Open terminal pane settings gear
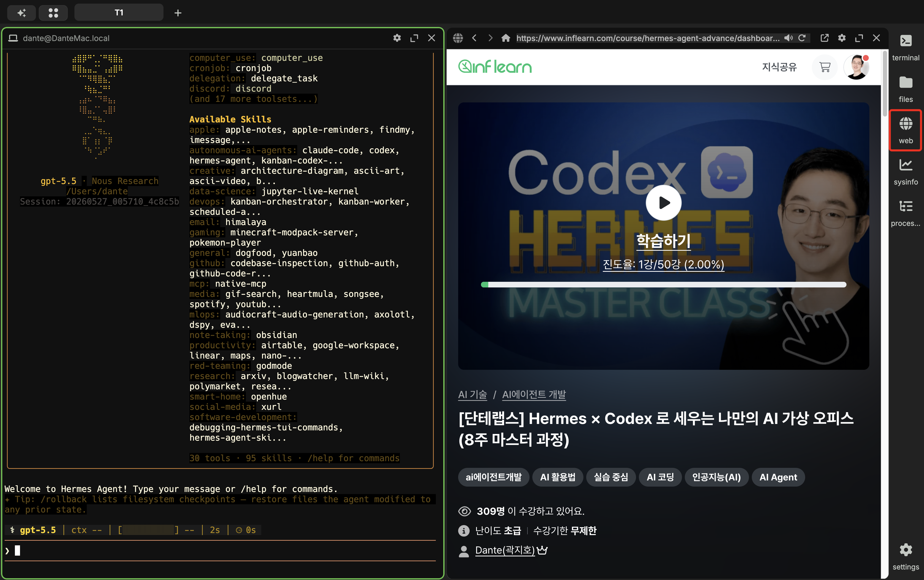 point(397,38)
